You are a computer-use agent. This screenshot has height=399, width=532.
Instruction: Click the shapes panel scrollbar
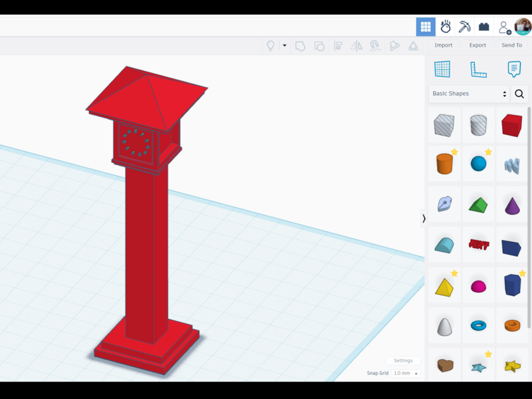click(529, 217)
